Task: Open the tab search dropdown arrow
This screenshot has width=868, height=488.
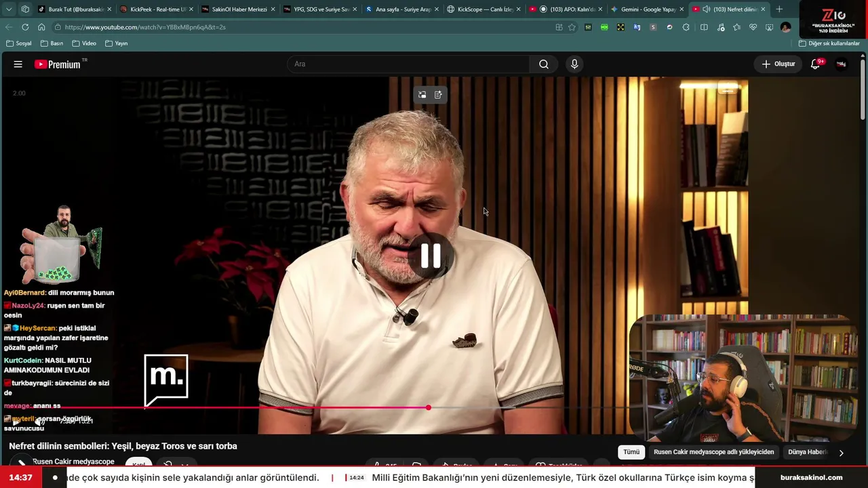Action: pos(9,9)
